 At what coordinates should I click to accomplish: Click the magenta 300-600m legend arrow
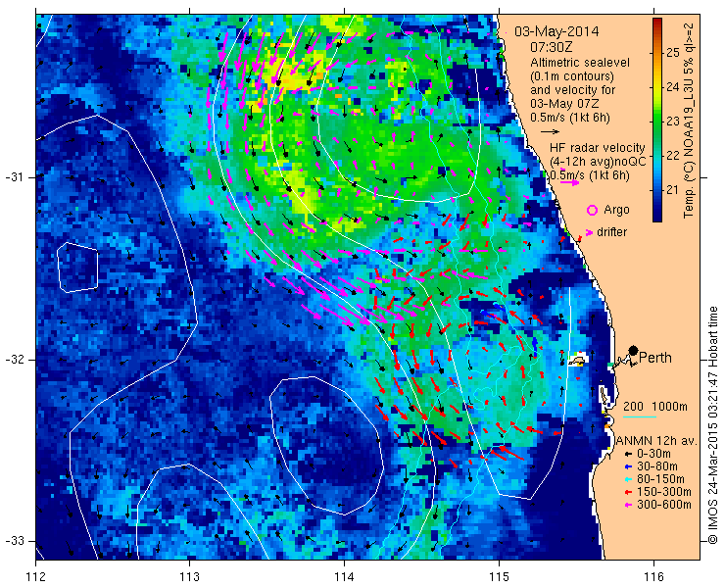tap(627, 505)
